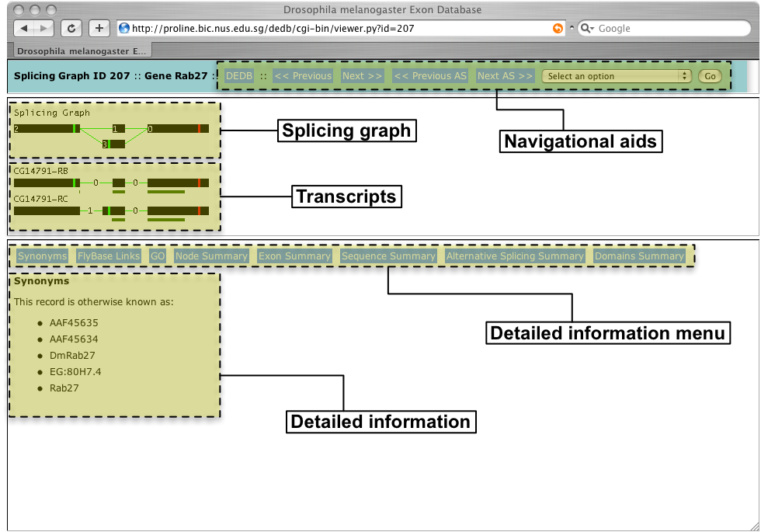761x532 pixels.
Task: Open the Domains Summary menu item
Action: [x=639, y=256]
